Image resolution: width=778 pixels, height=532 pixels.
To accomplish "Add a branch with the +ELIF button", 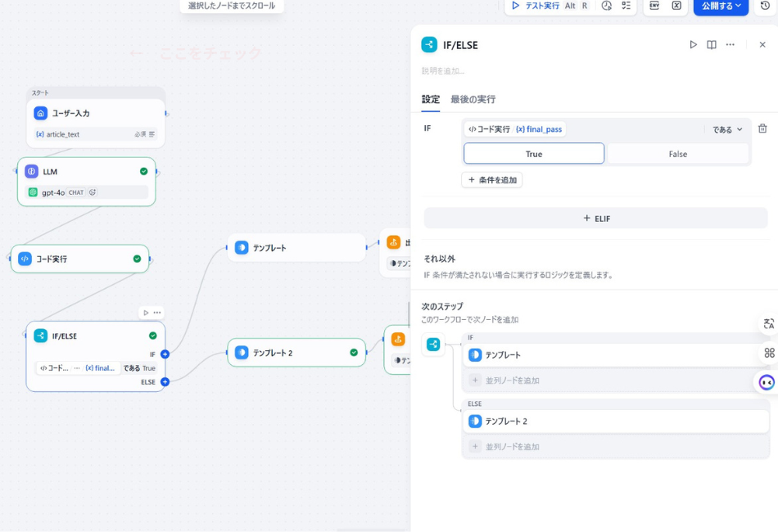I will point(599,218).
